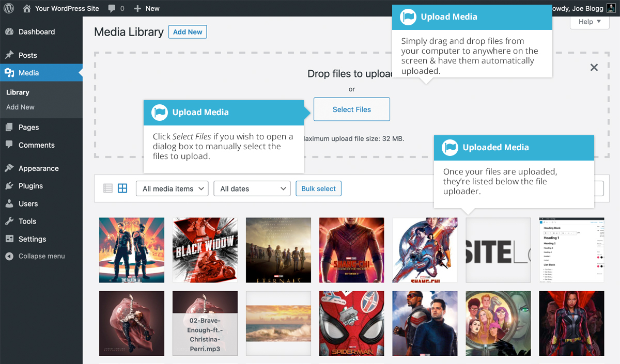Open the SITE logo image thumbnail

click(x=499, y=250)
